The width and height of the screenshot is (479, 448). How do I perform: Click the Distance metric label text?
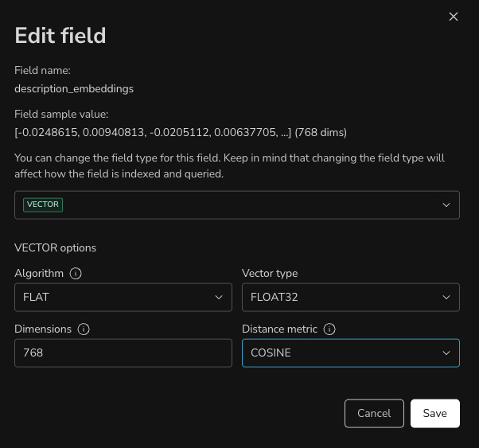point(279,329)
